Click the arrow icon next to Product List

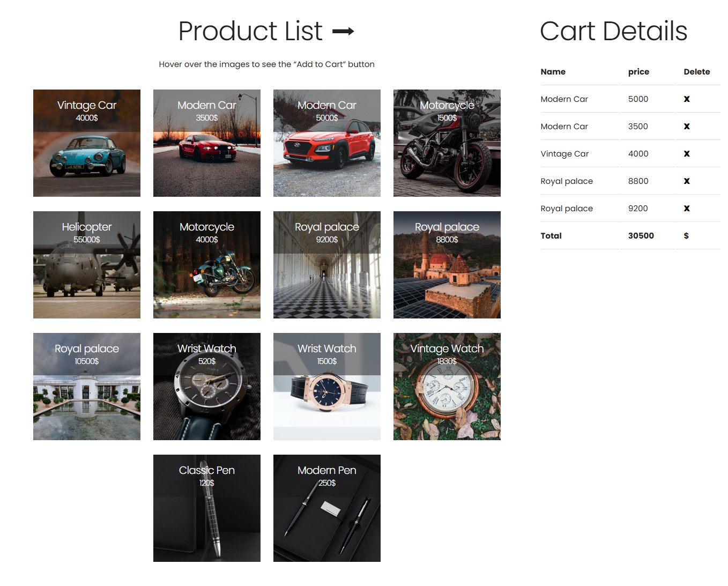click(x=344, y=31)
